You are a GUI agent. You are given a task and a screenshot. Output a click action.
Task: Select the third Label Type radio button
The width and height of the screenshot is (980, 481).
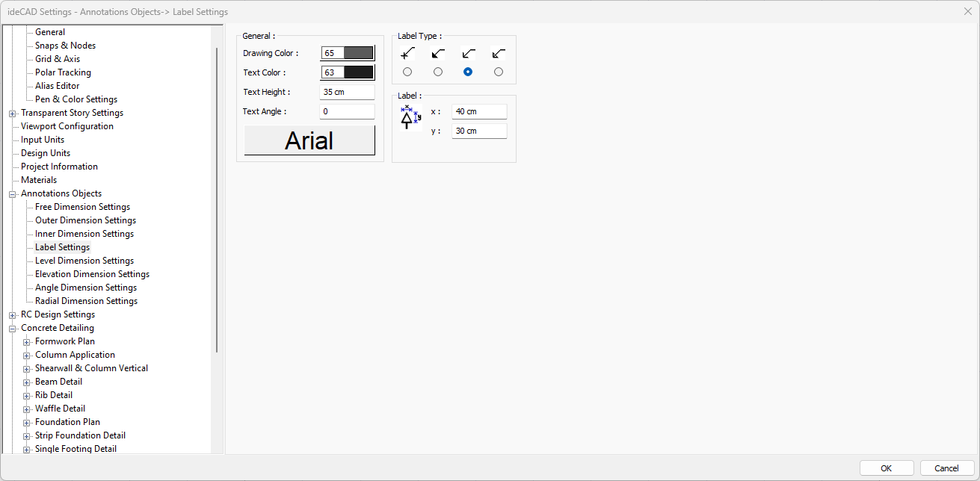[x=468, y=72]
